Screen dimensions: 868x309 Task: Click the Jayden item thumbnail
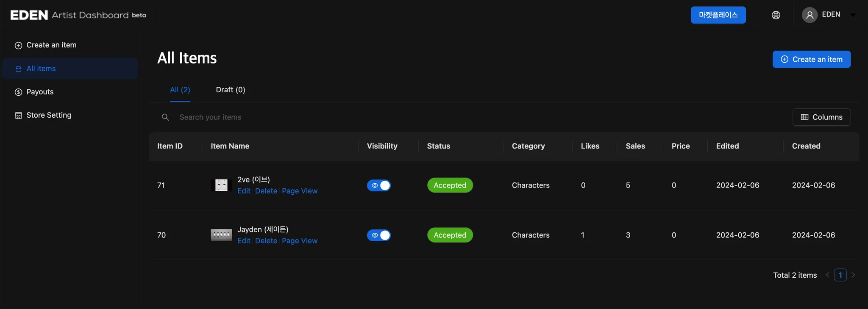[221, 235]
